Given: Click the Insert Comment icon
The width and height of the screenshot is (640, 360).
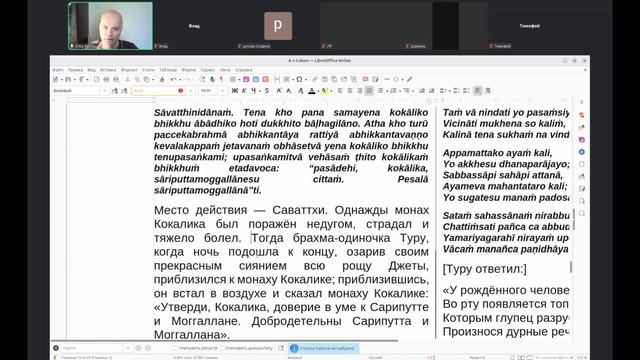Looking at the screenshot, I should click(365, 80).
